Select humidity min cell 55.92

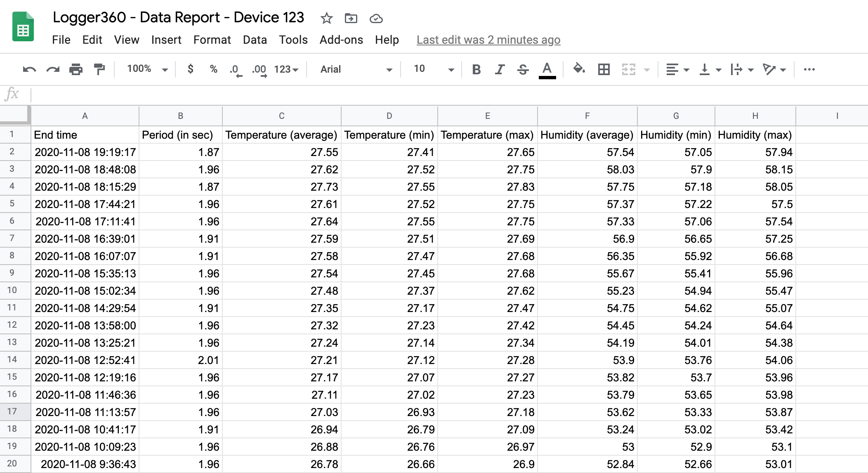click(676, 256)
